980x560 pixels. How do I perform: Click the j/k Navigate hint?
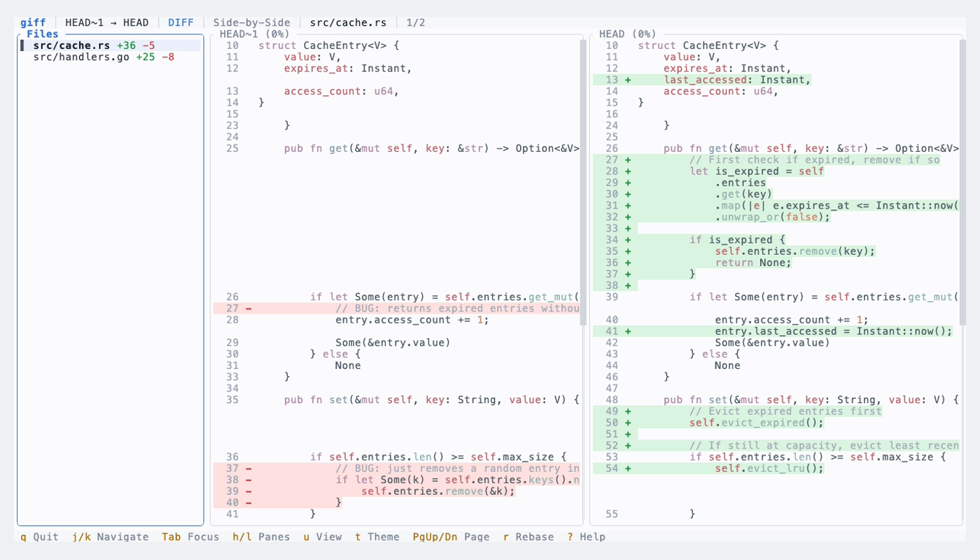tap(111, 537)
